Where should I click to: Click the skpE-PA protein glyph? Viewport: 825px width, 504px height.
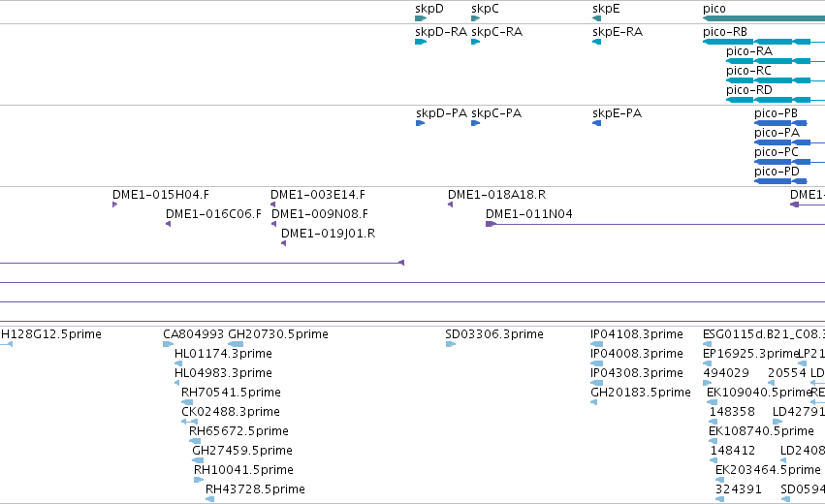[x=596, y=123]
